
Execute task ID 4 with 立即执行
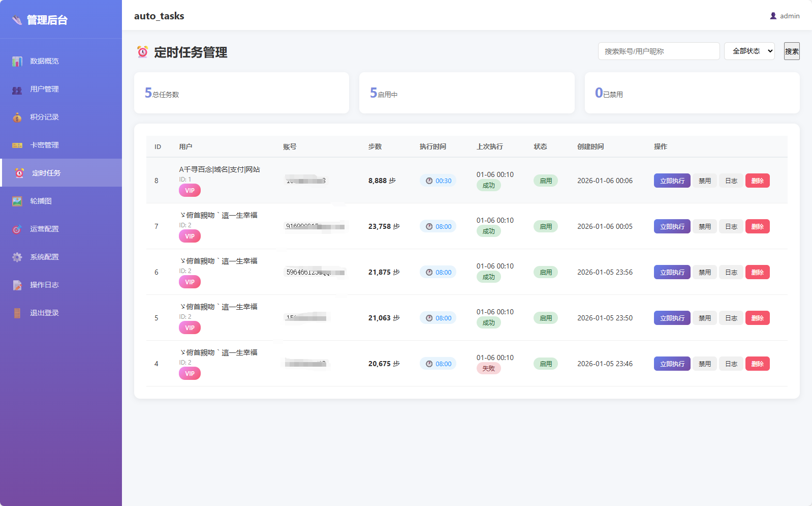tap(672, 364)
